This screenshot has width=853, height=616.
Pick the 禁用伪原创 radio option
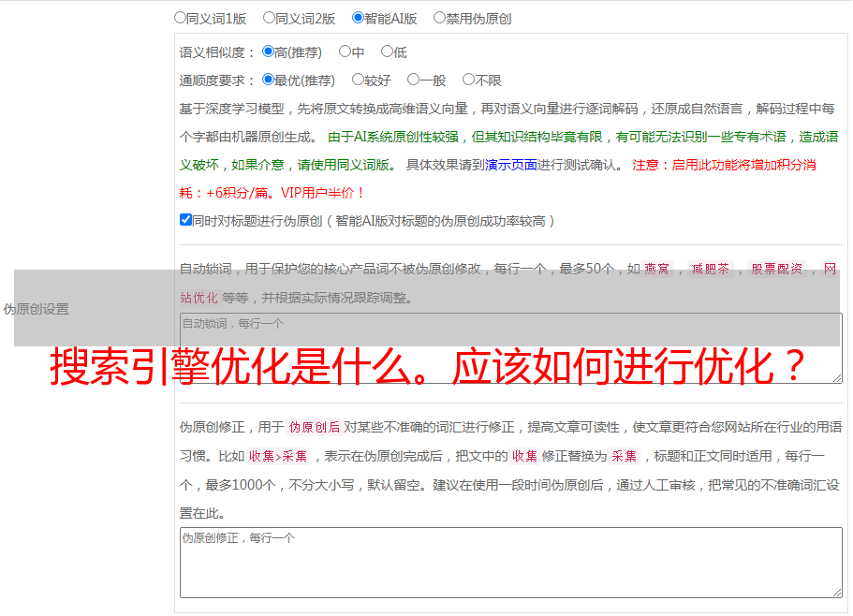coord(439,18)
